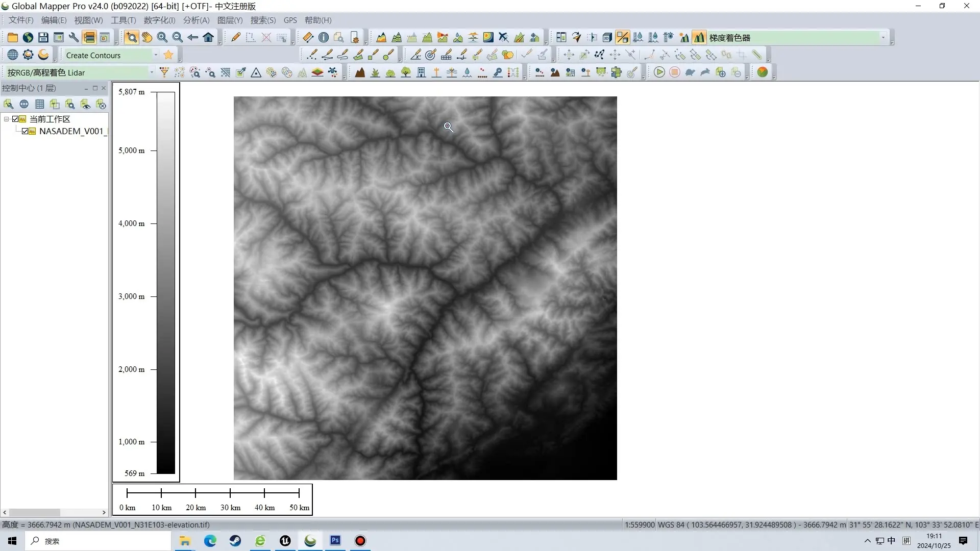Open the 视图(W) menu
This screenshot has width=980, height=551.
[x=88, y=20]
